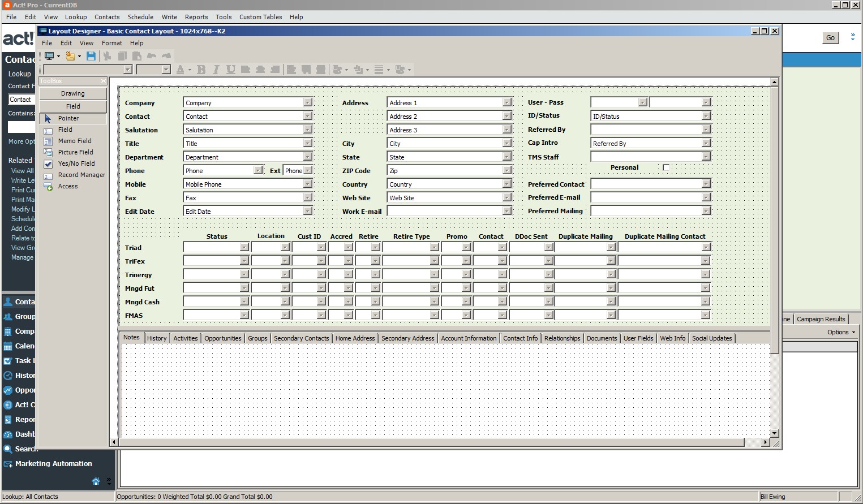Image resolution: width=863 pixels, height=504 pixels.
Task: Click the vertical scrollbar down arrow
Action: [775, 433]
